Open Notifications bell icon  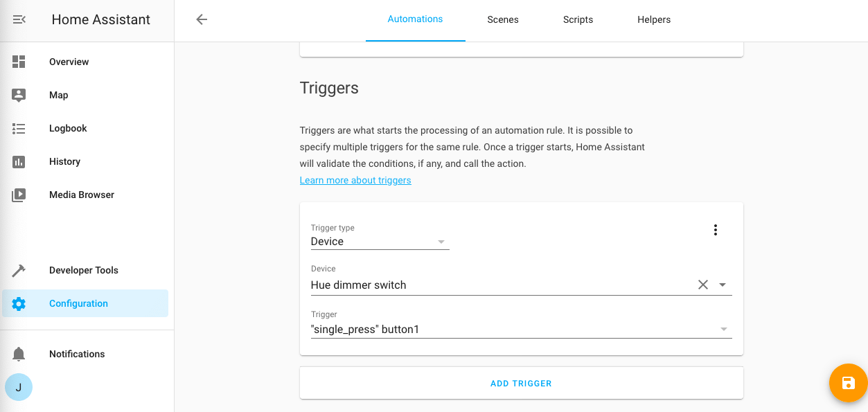pyautogui.click(x=19, y=354)
